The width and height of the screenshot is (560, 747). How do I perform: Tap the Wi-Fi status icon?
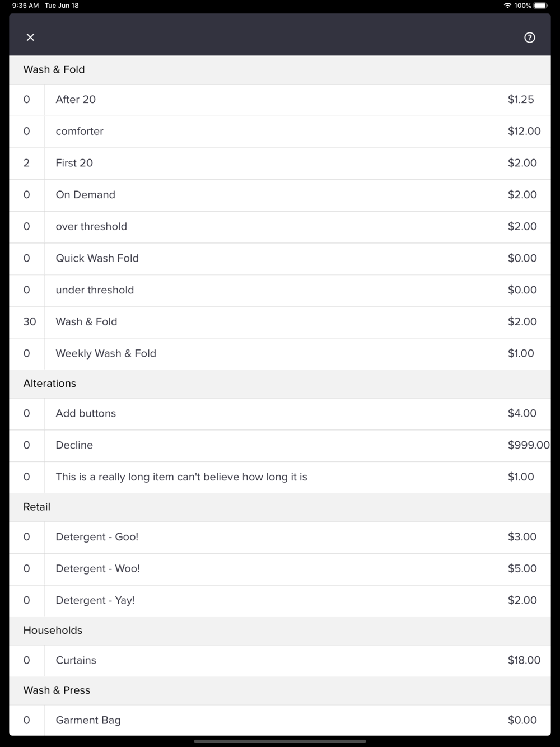(507, 6)
